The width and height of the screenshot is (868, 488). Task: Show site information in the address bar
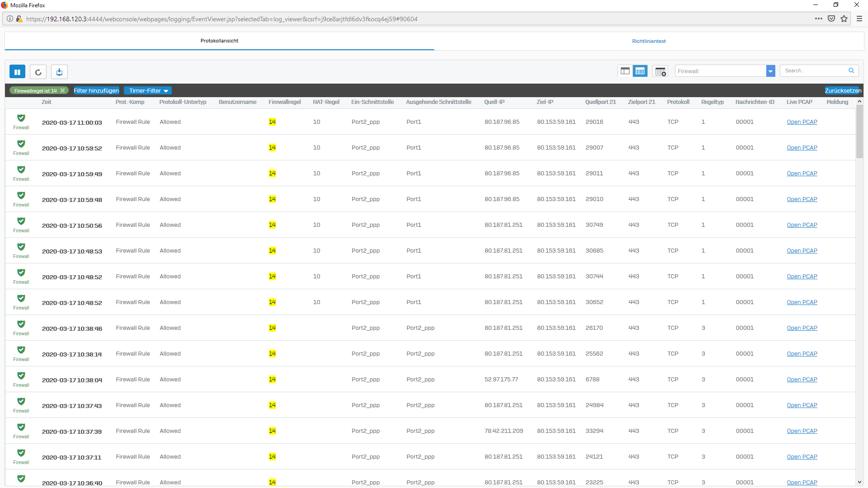click(10, 19)
